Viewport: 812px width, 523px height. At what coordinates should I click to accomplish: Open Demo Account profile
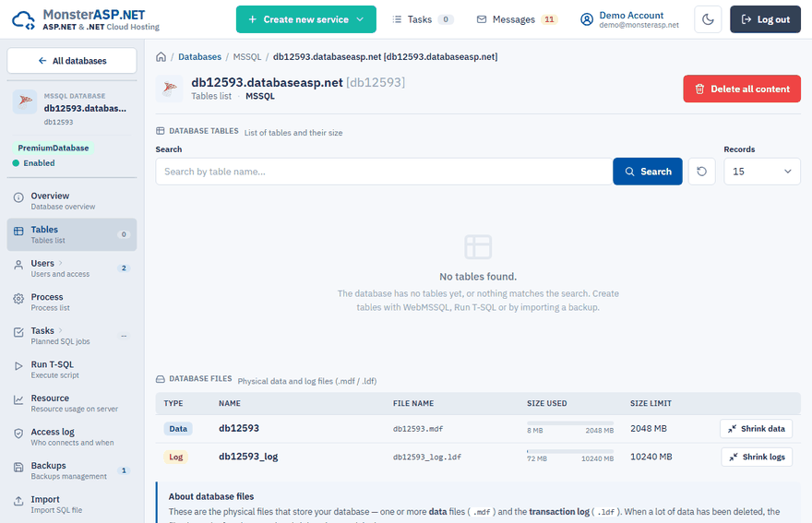point(629,19)
